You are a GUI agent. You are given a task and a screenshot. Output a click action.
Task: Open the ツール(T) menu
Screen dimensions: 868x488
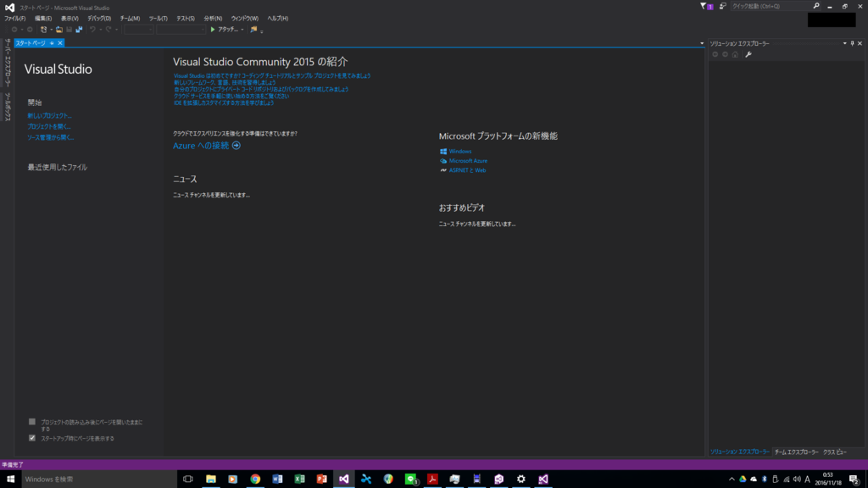coord(159,19)
